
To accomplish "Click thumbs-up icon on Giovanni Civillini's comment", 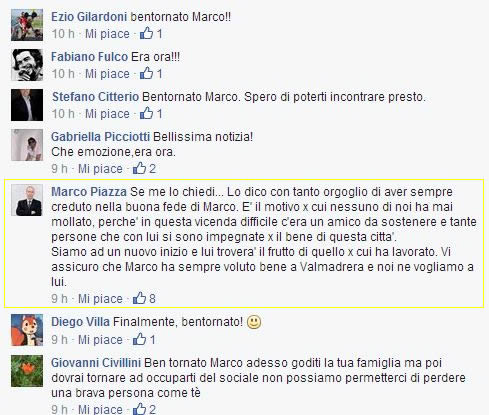I will pos(139,409).
